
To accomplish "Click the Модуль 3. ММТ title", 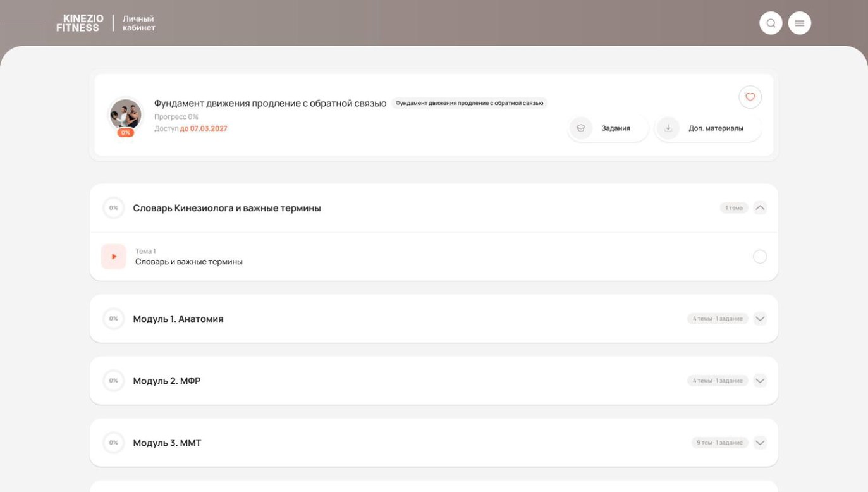I will 167,443.
